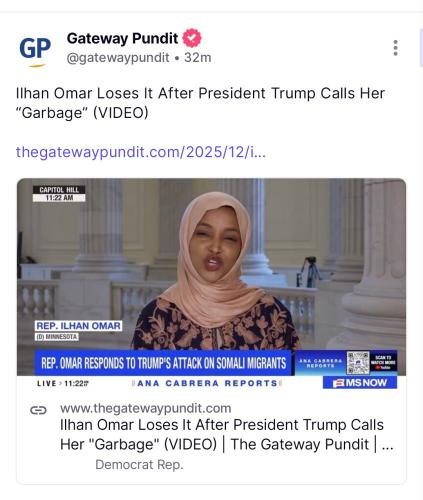This screenshot has height=500, width=423.
Task: Click the Ana Cabrera Reports ticker text
Action: point(207,383)
